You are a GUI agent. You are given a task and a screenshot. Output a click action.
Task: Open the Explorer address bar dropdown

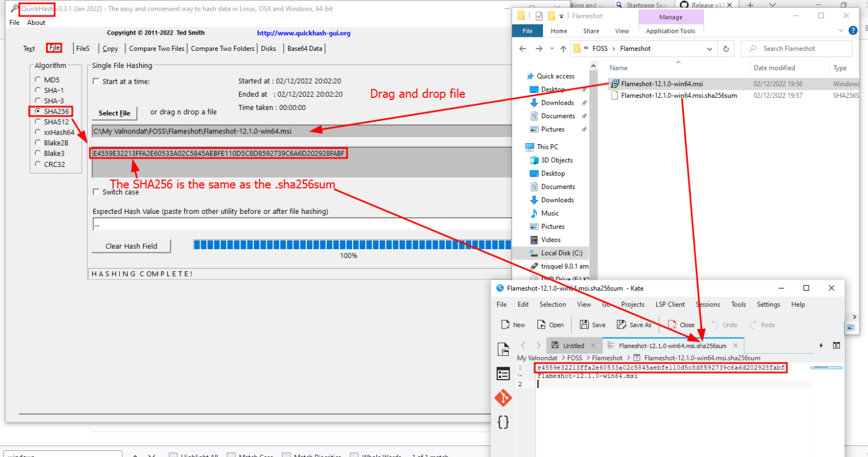(x=710, y=48)
